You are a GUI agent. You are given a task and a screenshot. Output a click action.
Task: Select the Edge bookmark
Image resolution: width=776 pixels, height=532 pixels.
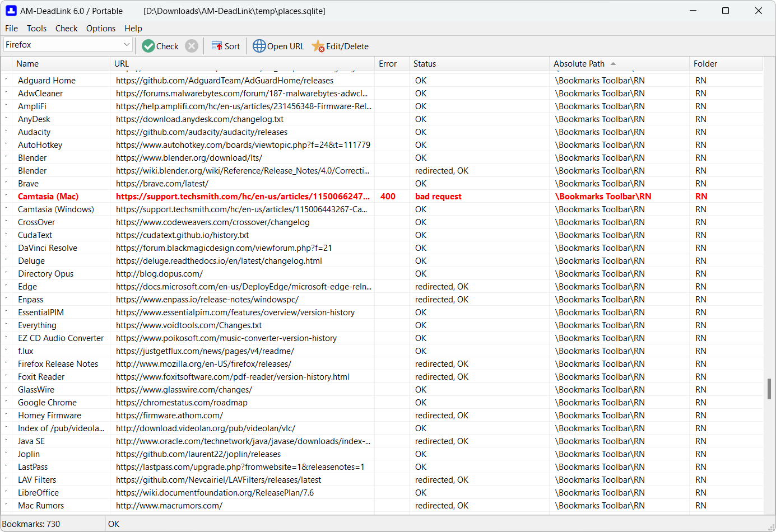point(27,287)
